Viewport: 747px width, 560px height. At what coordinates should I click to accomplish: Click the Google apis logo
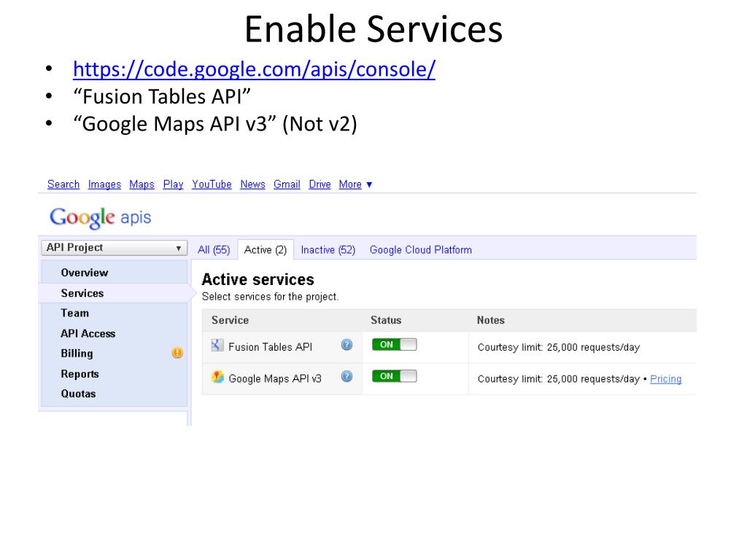(x=101, y=217)
